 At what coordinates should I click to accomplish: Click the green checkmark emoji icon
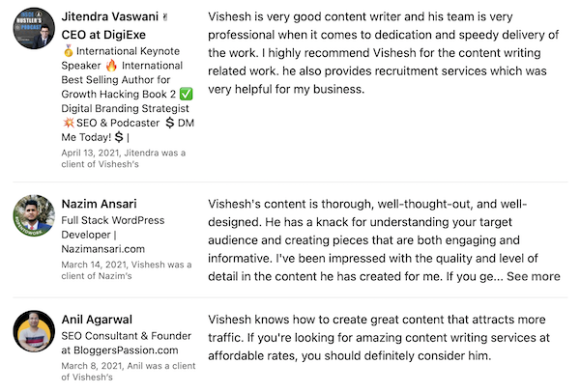point(186,95)
